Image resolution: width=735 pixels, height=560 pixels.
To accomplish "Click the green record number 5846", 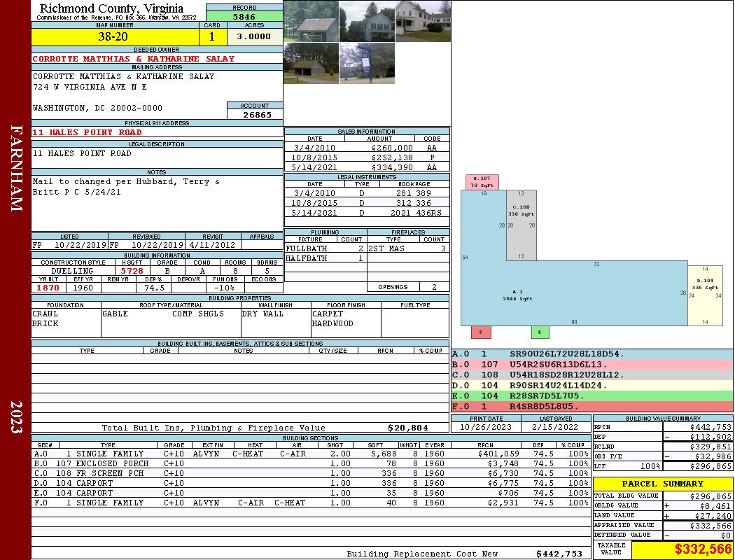I will [x=244, y=16].
